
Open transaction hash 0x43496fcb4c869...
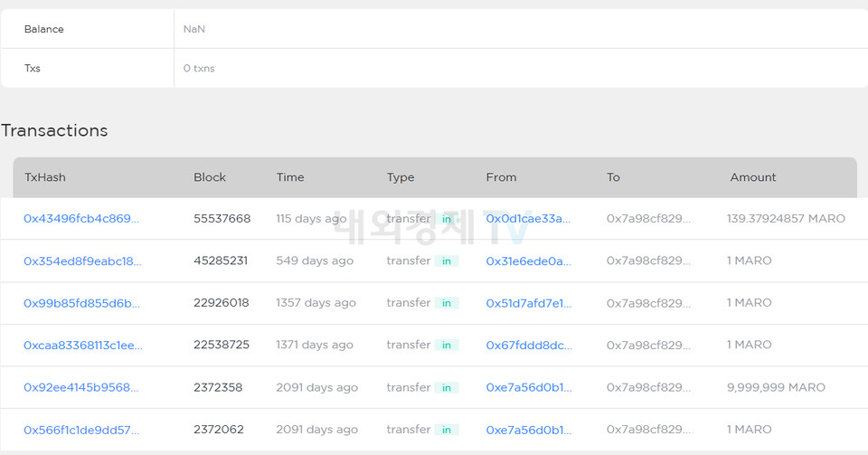point(81,219)
